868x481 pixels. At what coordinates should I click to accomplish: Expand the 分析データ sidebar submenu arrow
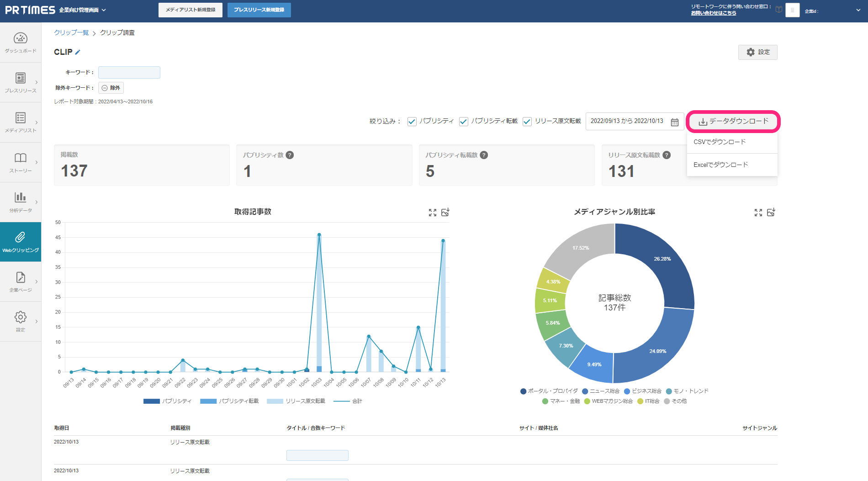pos(37,202)
